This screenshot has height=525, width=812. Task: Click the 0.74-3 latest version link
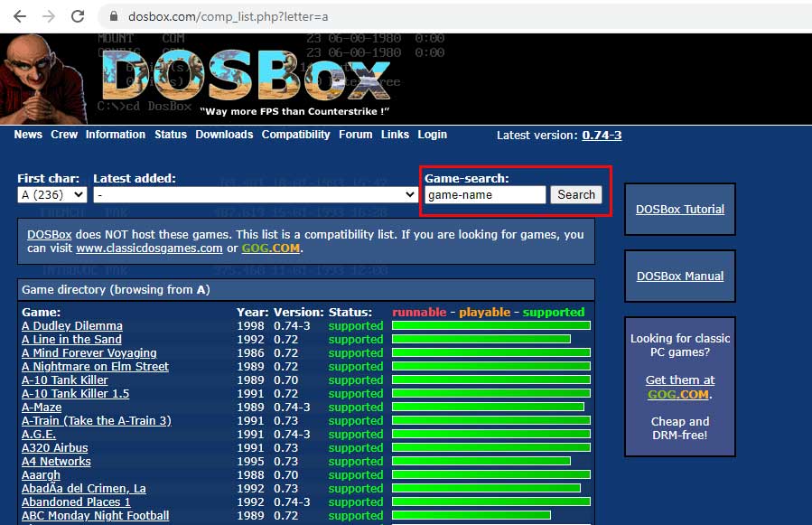[x=602, y=136]
